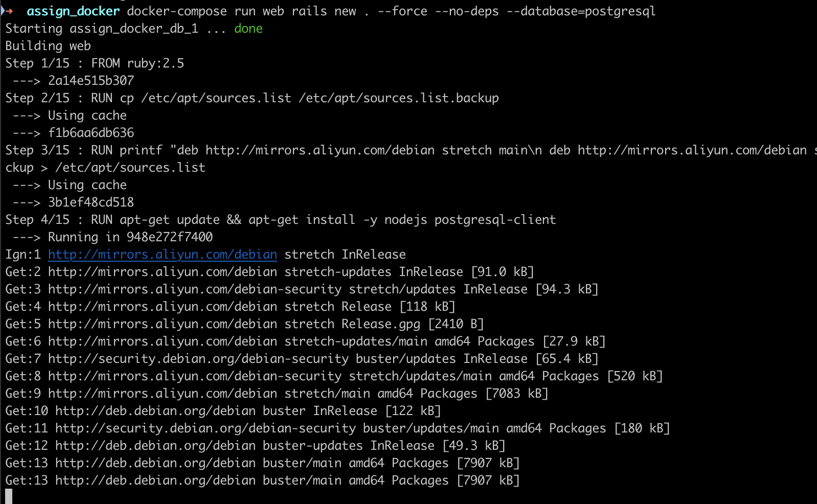Click image hash 3b1ef48cd518
The height and width of the screenshot is (504, 817).
(91, 202)
